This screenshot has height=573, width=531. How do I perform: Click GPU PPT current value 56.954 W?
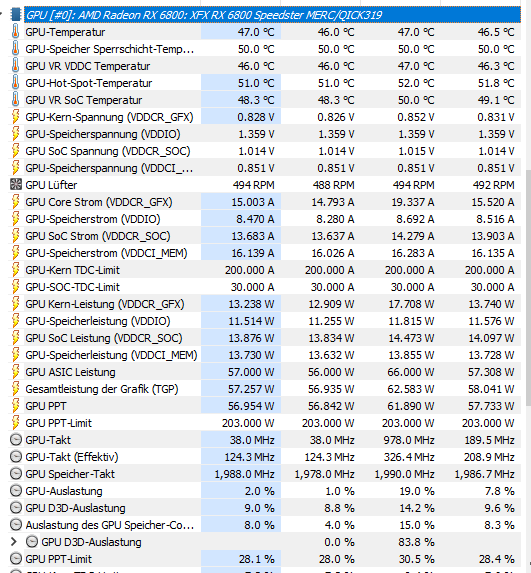pyautogui.click(x=251, y=406)
